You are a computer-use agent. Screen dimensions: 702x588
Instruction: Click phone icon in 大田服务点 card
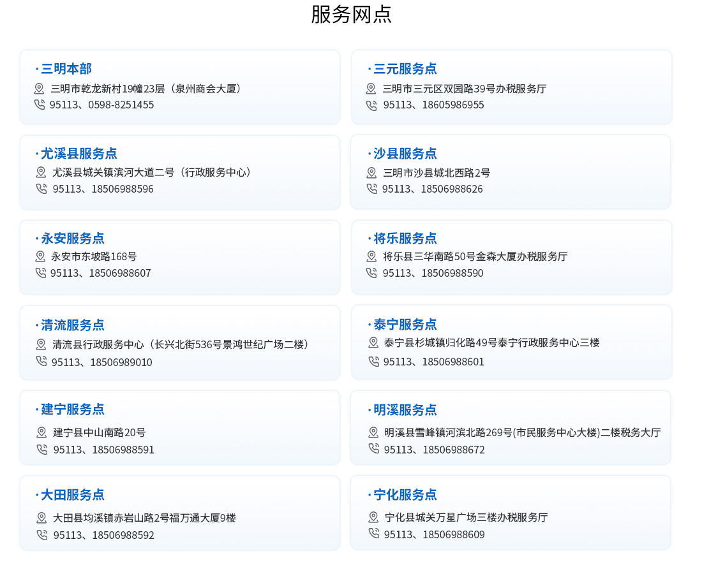tap(42, 535)
